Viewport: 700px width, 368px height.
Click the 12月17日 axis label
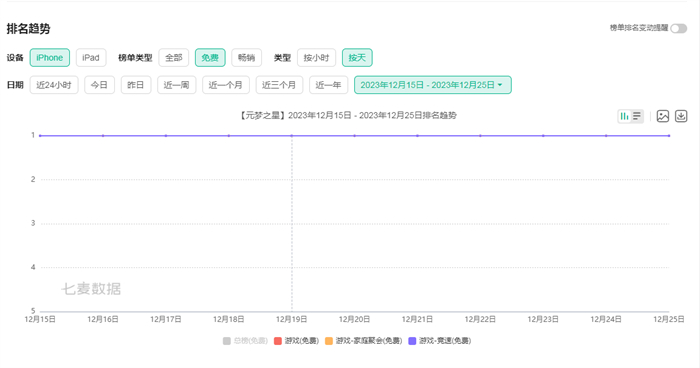point(166,319)
